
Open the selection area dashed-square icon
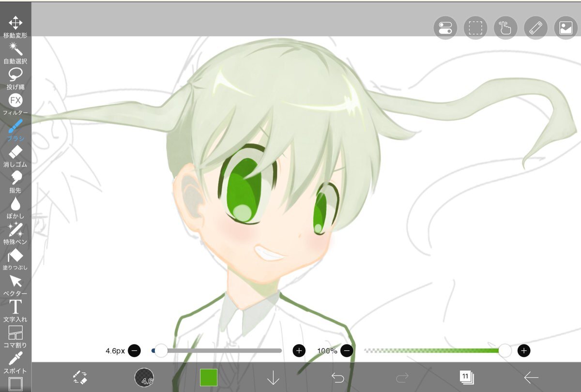click(475, 28)
